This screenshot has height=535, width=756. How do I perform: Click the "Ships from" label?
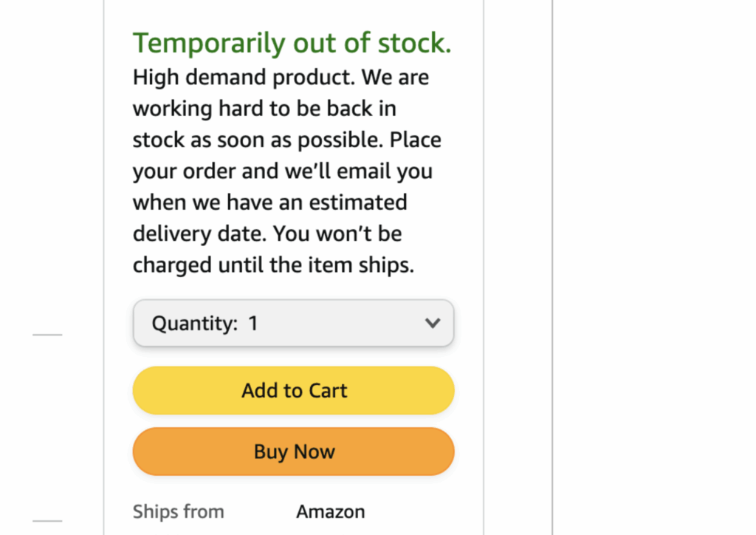pos(178,511)
